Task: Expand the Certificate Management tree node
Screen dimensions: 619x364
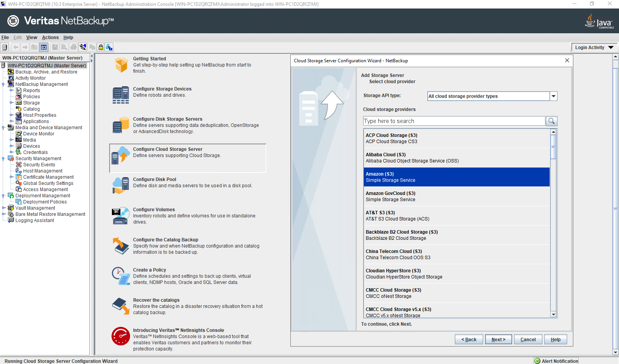Action: (x=11, y=177)
